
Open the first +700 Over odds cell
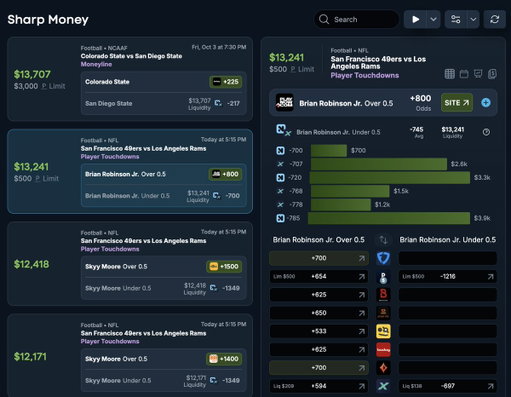319,258
